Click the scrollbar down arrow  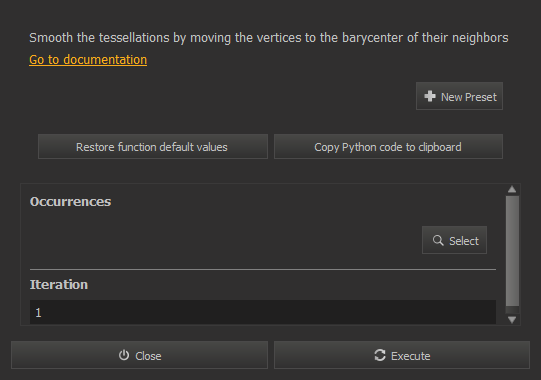pyautogui.click(x=512, y=320)
